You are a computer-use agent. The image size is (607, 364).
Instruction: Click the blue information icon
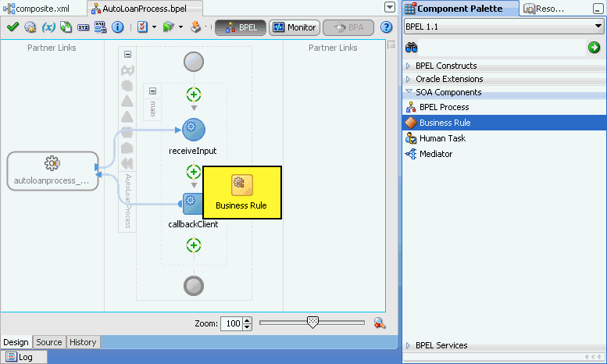click(x=118, y=27)
